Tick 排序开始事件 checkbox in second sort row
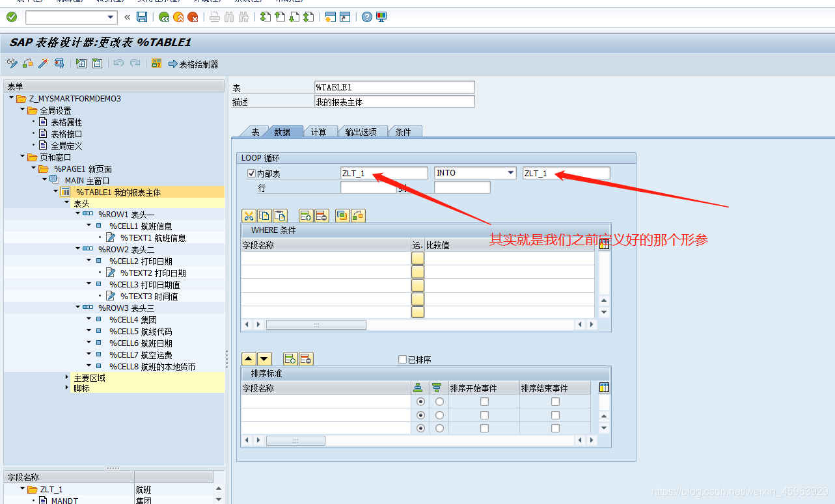The height and width of the screenshot is (504, 835). coord(484,415)
